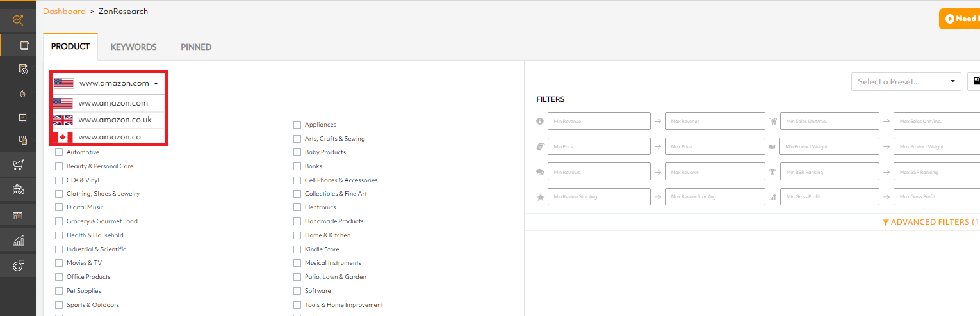Click the Max Price field
This screenshot has height=316, width=980.
[715, 146]
